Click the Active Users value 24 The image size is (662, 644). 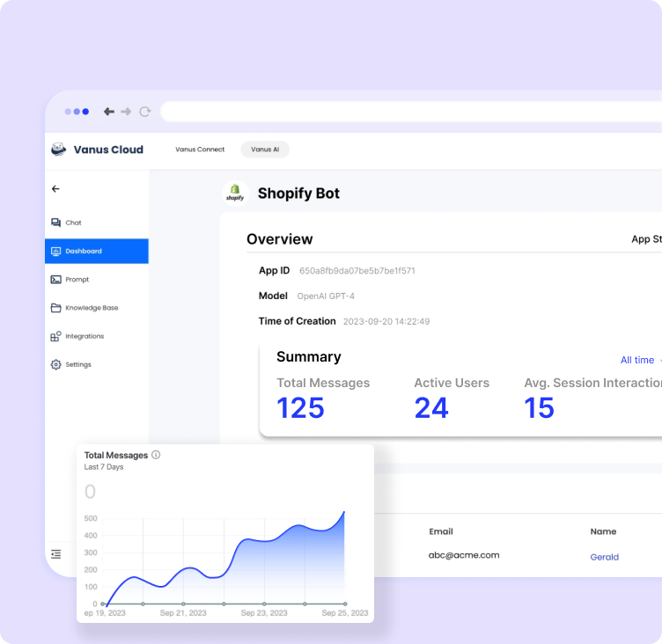click(x=431, y=408)
